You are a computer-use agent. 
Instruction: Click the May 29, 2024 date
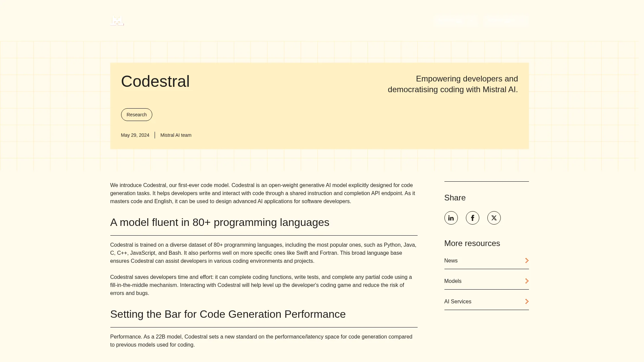pos(135,135)
